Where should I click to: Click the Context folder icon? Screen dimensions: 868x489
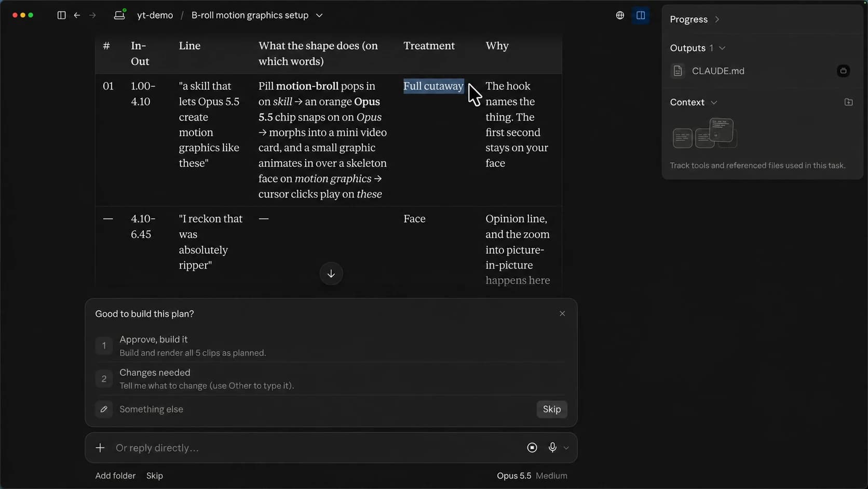[x=848, y=102]
